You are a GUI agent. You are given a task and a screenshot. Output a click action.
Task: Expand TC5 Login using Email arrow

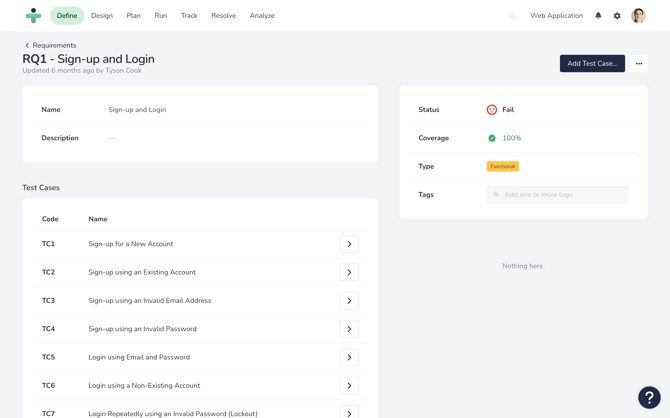click(349, 357)
